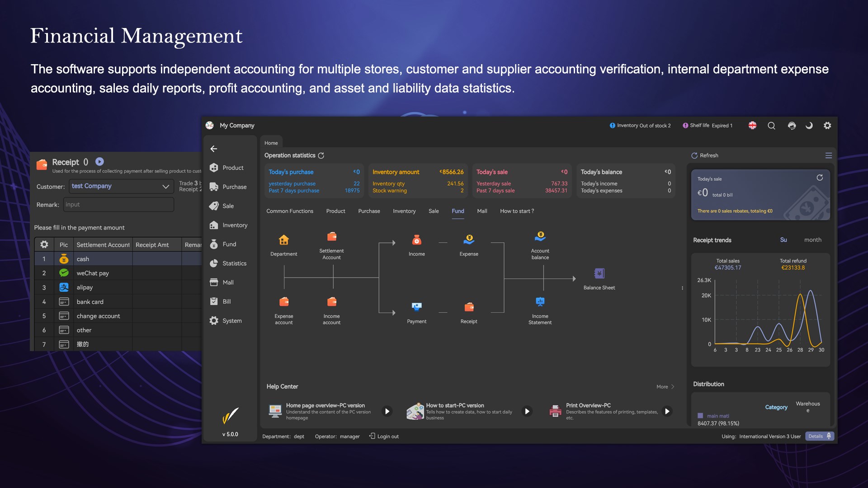Open customer support headset icon

(791, 126)
